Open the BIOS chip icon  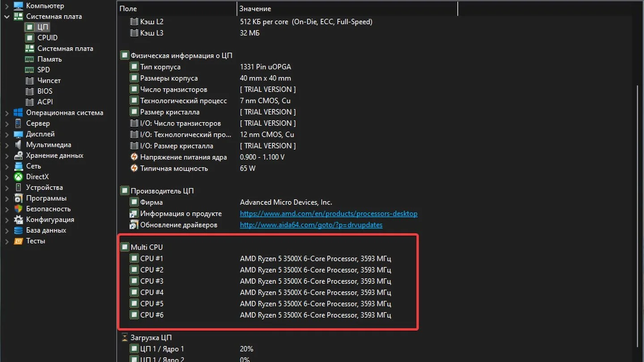pyautogui.click(x=29, y=91)
